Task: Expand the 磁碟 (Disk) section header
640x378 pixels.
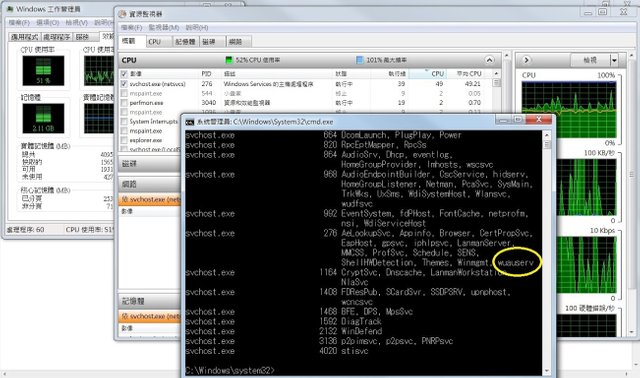Action: point(149,164)
